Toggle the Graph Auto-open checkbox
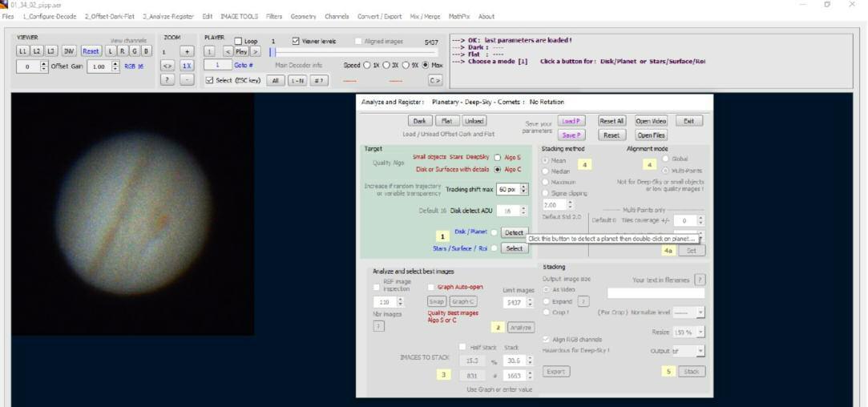 coord(431,287)
